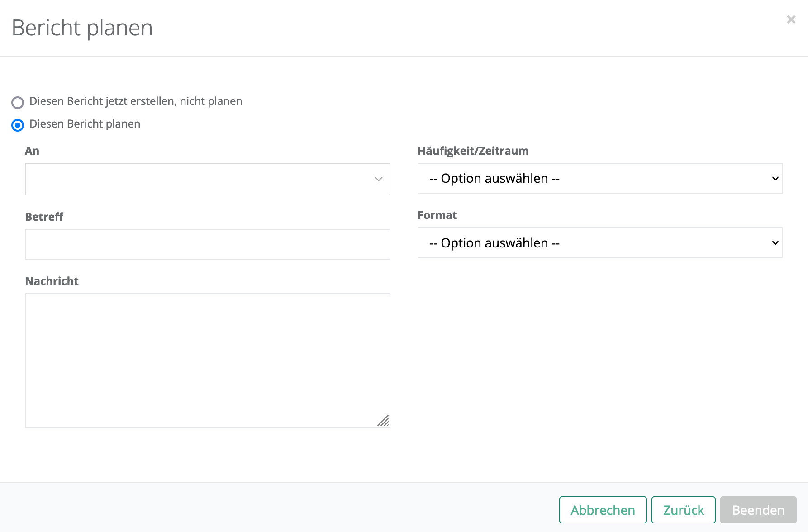Click the 'Bericht planen' dialog title

[82, 28]
